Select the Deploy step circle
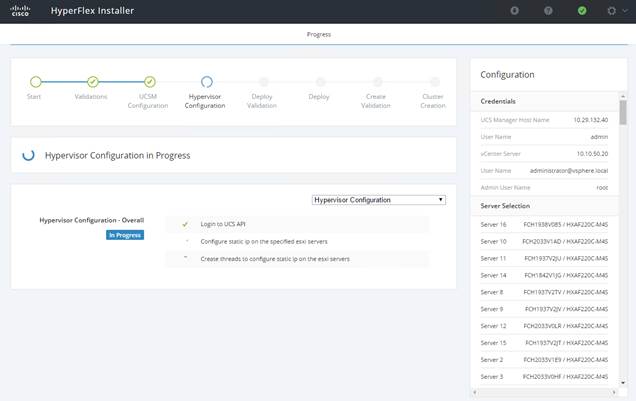 [x=320, y=82]
